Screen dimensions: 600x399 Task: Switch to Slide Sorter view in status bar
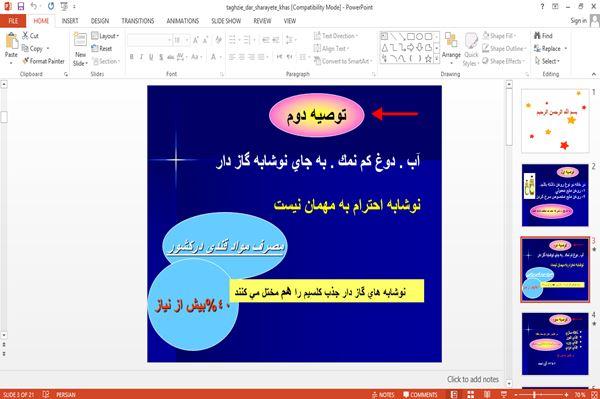click(x=471, y=394)
